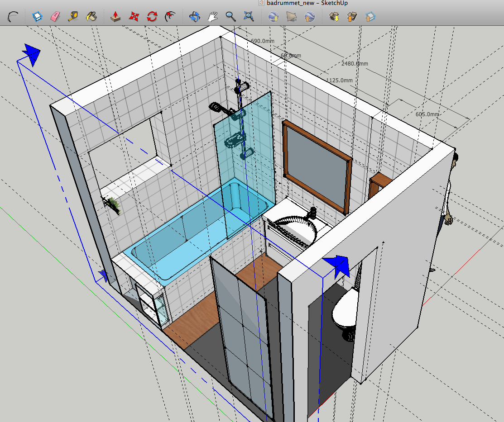
Task: Pick the Rotate tool
Action: pos(152,17)
